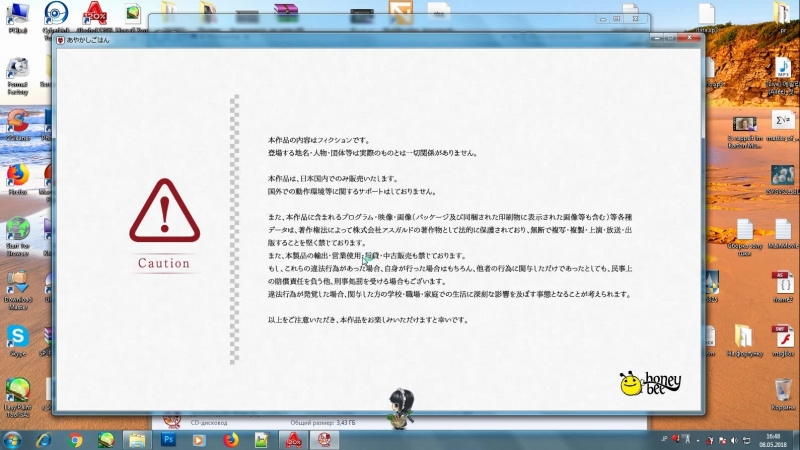Image resolution: width=800 pixels, height=450 pixels.
Task: Launch Photoshop from the taskbar
Action: pos(169,439)
